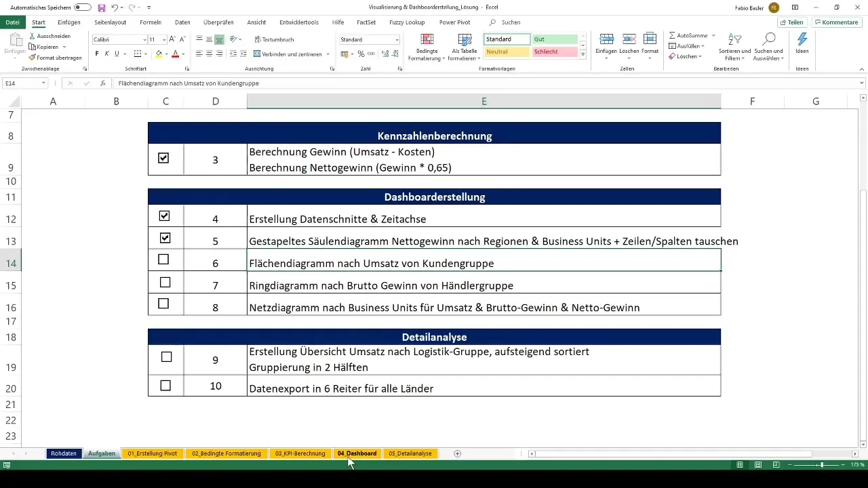This screenshot has height=488, width=868.
Task: Align text left in cell
Action: [x=199, y=54]
